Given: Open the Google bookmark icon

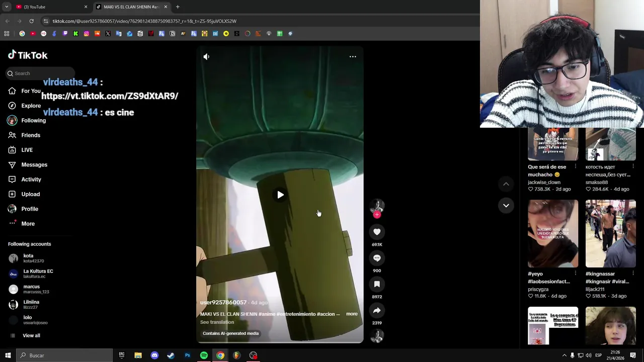Looking at the screenshot, I should tap(22, 34).
